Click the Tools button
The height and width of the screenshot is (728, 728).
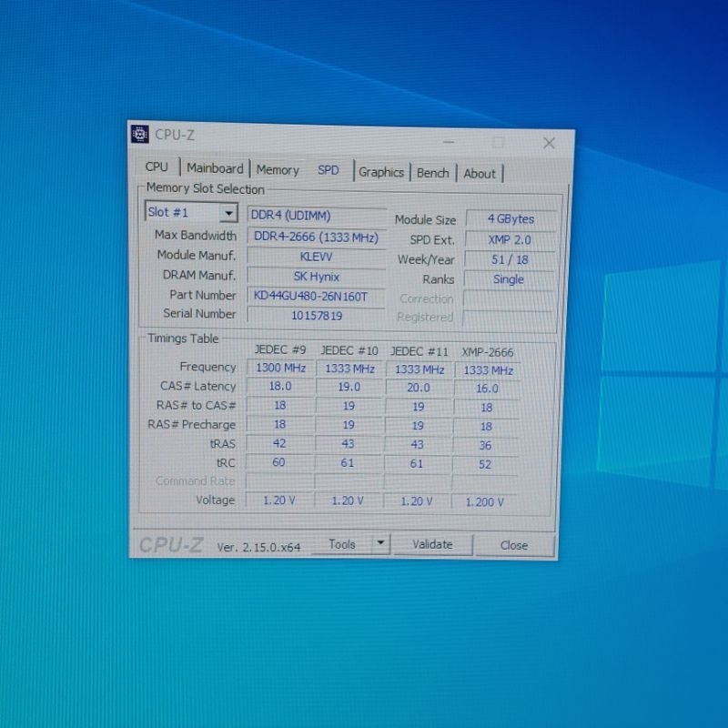point(342,544)
